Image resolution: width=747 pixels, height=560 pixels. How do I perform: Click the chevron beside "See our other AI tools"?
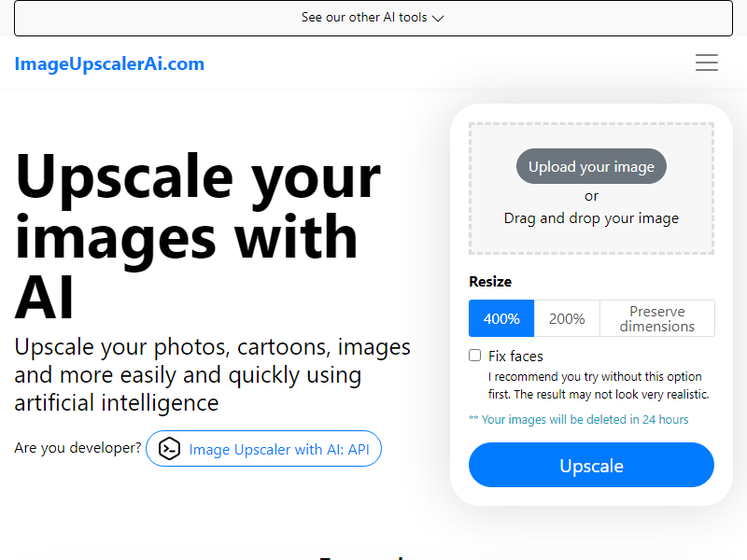[439, 18]
